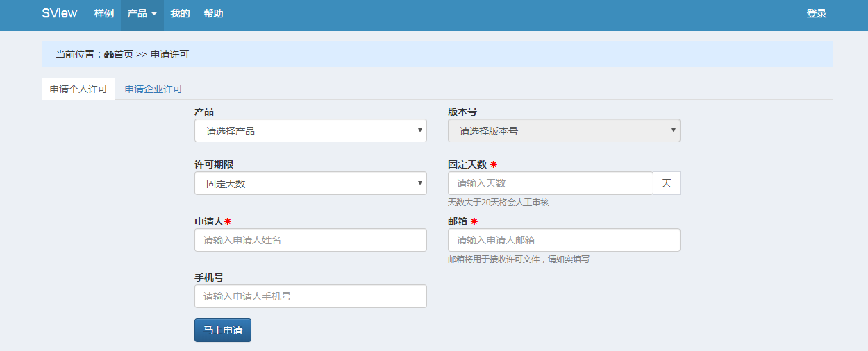Screen dimensions: 868x351
Task: Select the 申请个人许可 tab
Action: 78,89
